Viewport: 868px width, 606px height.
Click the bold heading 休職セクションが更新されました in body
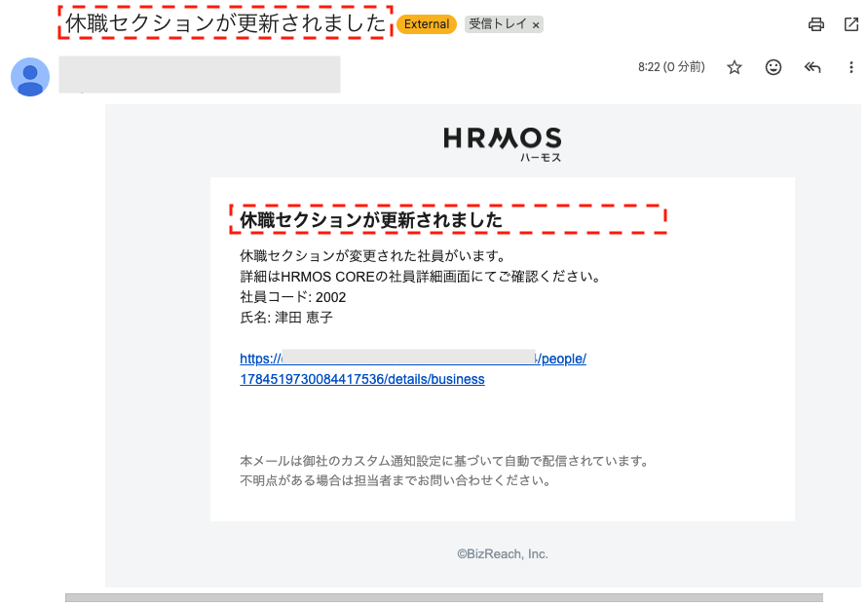click(371, 220)
